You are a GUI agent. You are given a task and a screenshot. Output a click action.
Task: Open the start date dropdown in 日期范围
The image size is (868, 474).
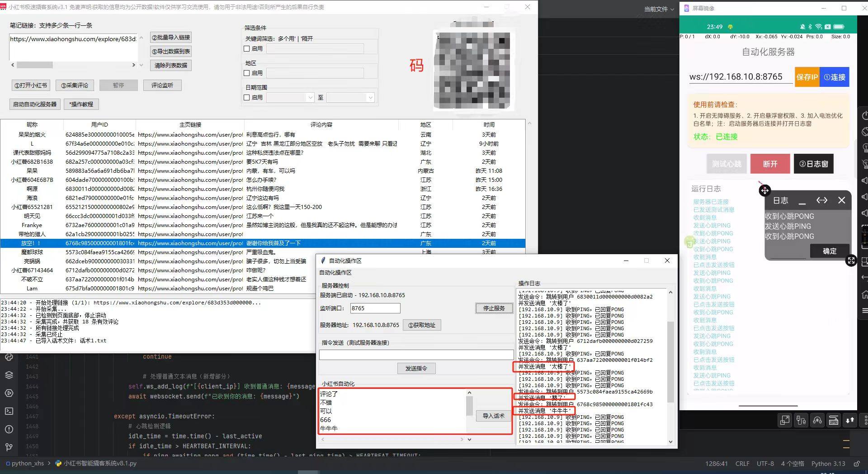click(x=310, y=97)
